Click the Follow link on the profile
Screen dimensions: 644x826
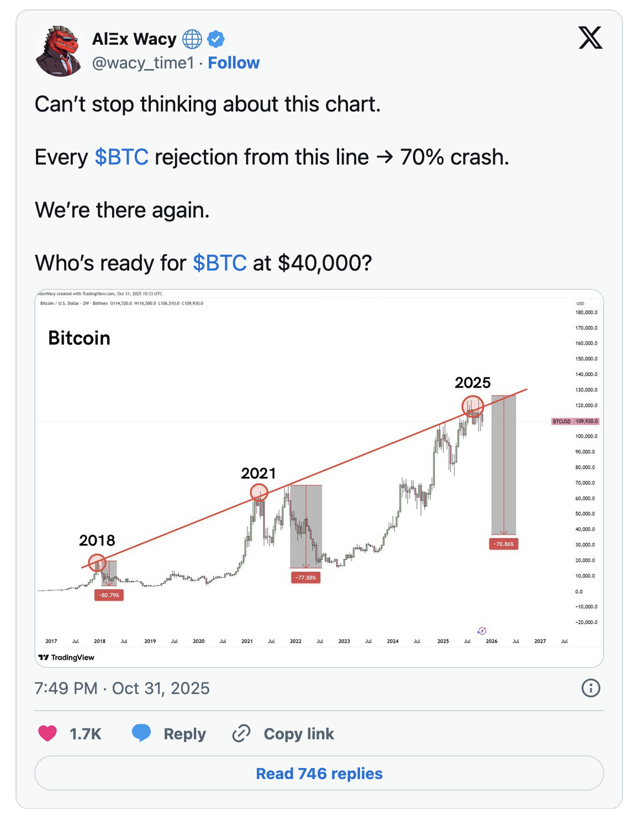click(234, 62)
